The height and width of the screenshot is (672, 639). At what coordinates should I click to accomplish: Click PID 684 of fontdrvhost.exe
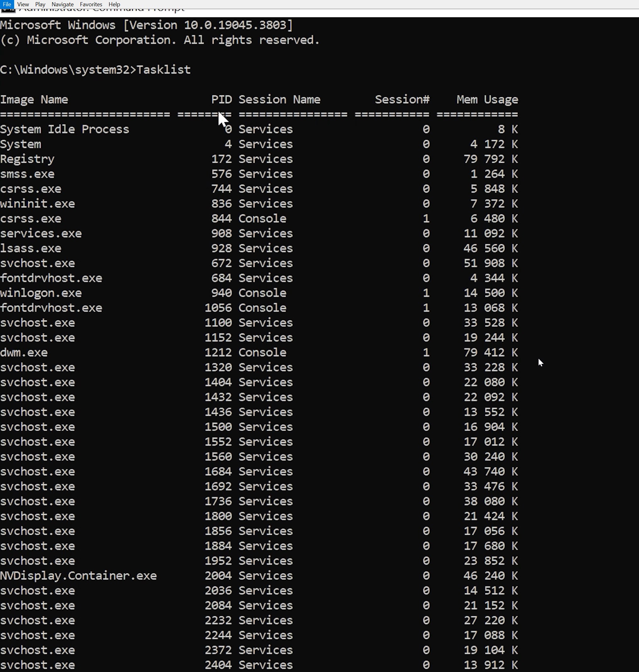[221, 278]
